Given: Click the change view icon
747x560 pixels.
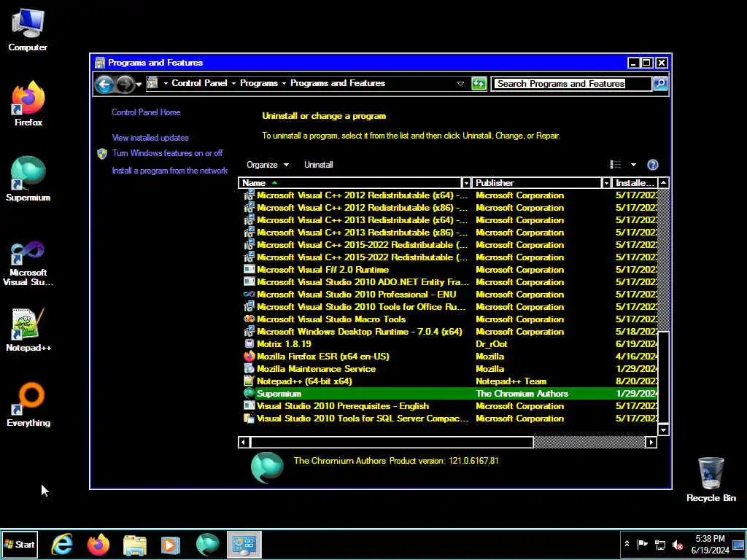Looking at the screenshot, I should pos(616,165).
